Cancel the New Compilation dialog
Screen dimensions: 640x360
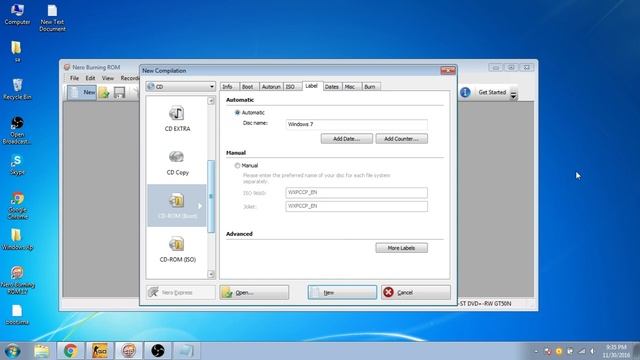(416, 292)
